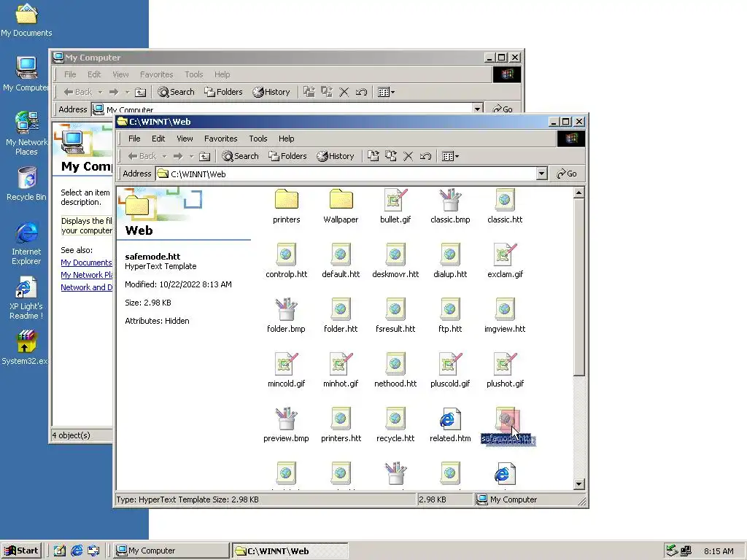Expand the Address bar dropdown in Web window
Viewport: 747px width, 560px height.
pyautogui.click(x=542, y=174)
